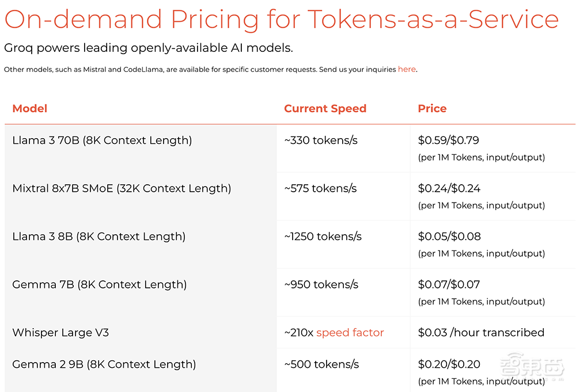Select the Llama 3 70B model row
Viewport: 576px width, 392px height.
coord(102,140)
